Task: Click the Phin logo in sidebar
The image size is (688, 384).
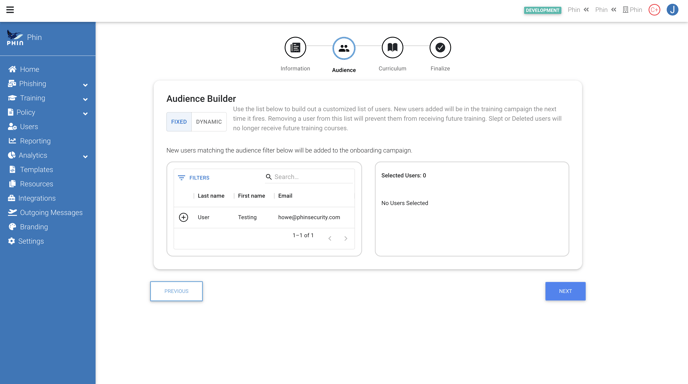Action: tap(15, 38)
